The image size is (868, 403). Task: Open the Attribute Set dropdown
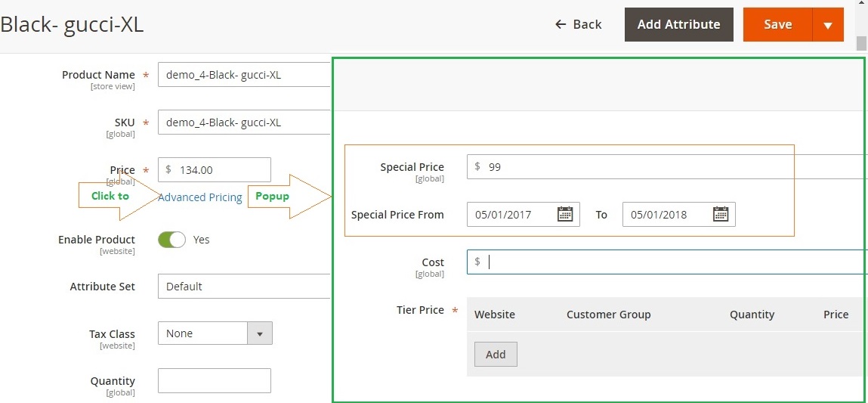click(x=243, y=287)
